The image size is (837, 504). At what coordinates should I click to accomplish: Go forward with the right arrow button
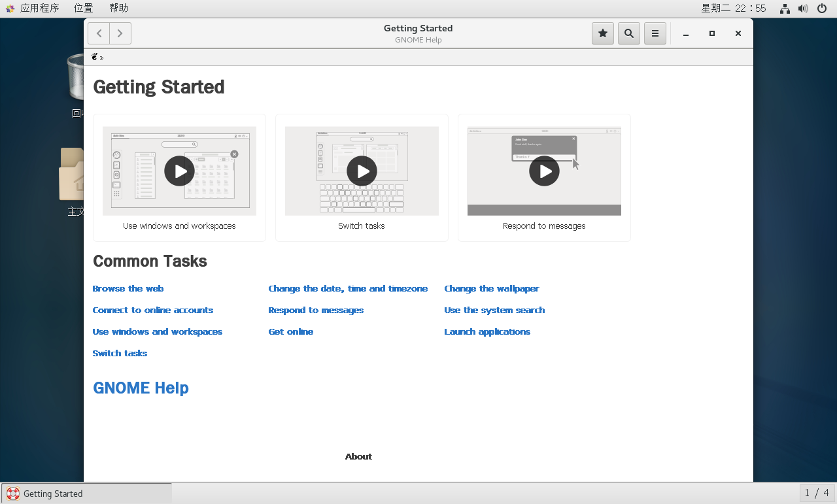coord(120,33)
